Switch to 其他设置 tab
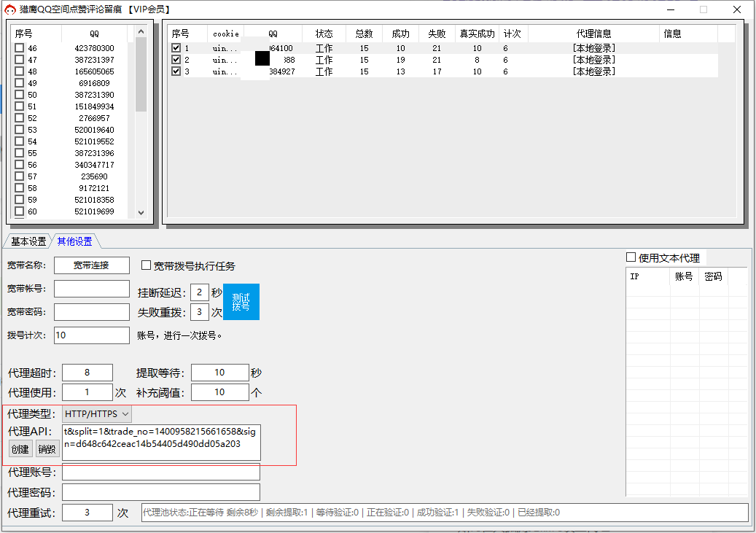This screenshot has height=533, width=756. (75, 241)
